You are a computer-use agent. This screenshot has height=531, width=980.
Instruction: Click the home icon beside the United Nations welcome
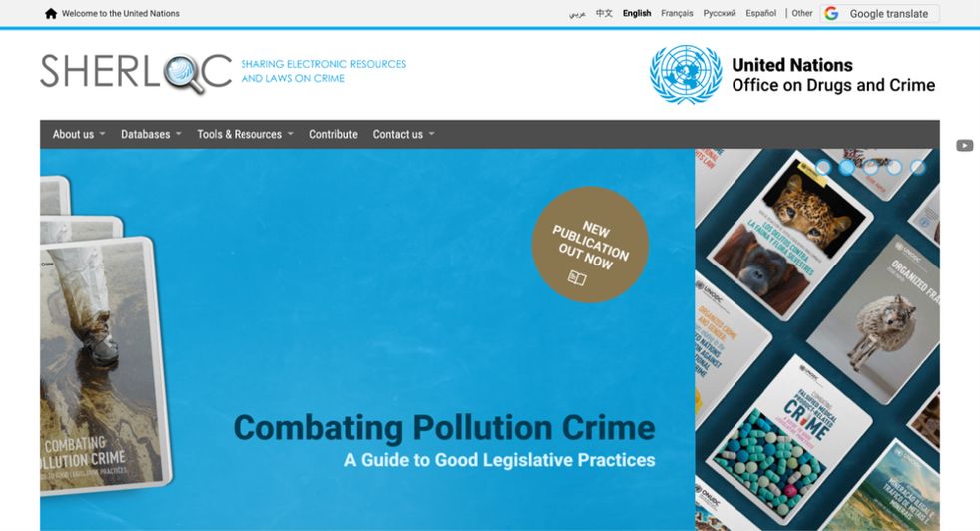point(51,13)
